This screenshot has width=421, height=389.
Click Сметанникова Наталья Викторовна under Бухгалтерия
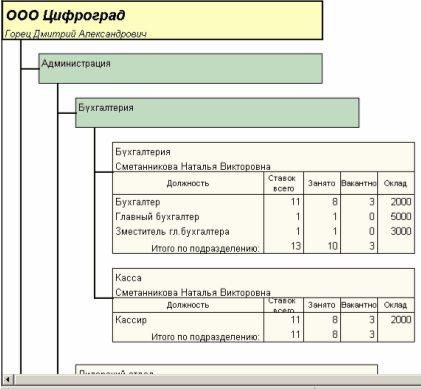193,166
